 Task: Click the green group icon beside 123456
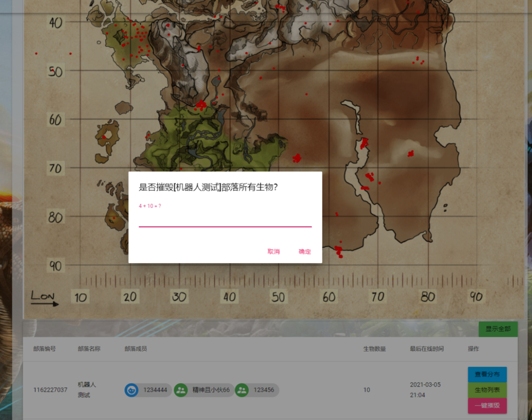(242, 390)
